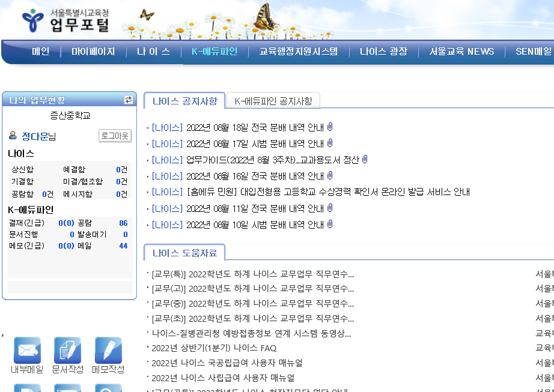This screenshot has height=392, width=554.
Task: Go to the 메인 menu
Action: tap(41, 52)
